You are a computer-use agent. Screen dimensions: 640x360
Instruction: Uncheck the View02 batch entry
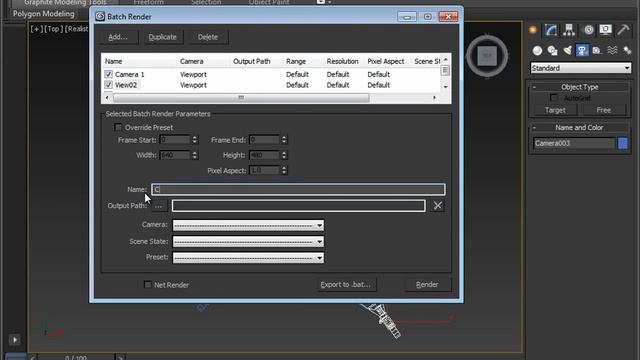point(108,85)
